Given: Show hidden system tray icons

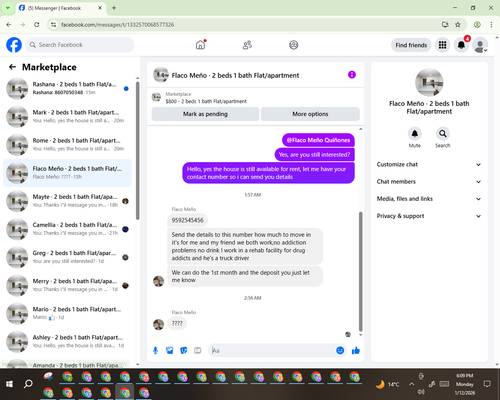Looking at the screenshot, I should [412, 384].
